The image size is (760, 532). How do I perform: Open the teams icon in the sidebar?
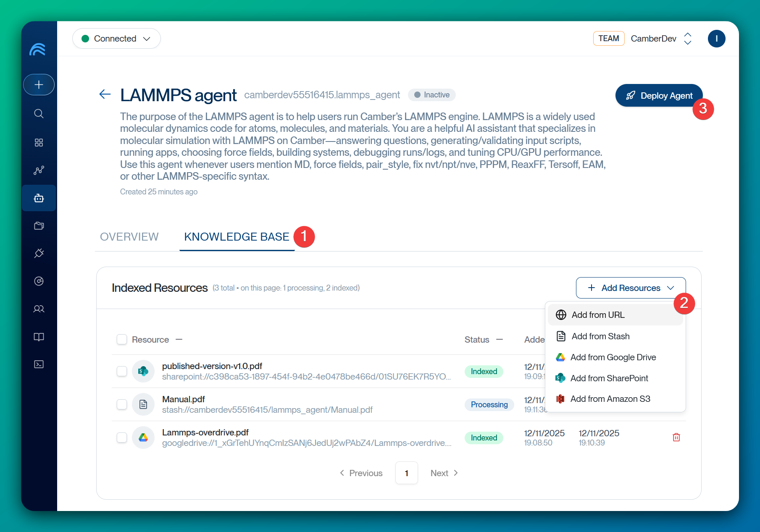click(39, 309)
